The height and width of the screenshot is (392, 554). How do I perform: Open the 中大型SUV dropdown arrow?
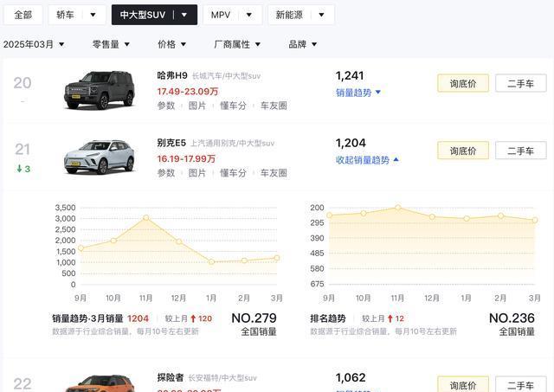184,15
